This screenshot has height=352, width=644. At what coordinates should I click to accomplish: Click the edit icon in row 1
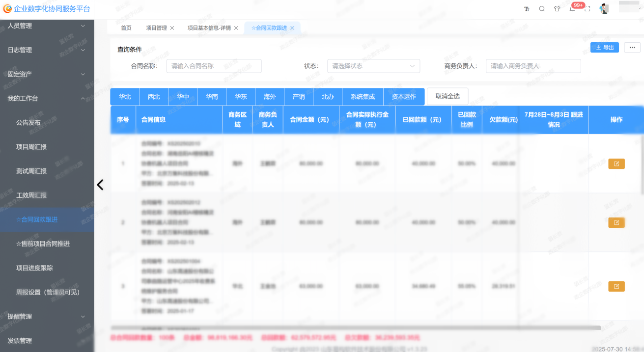coord(616,163)
